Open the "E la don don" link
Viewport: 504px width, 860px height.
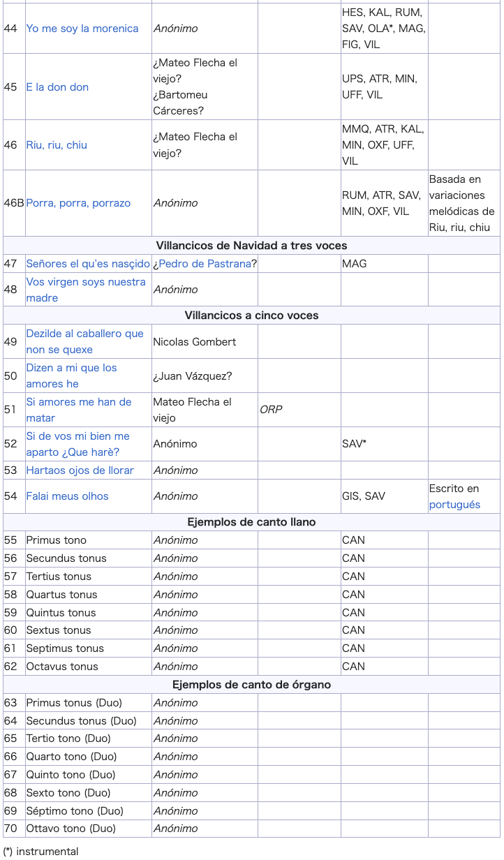57,87
